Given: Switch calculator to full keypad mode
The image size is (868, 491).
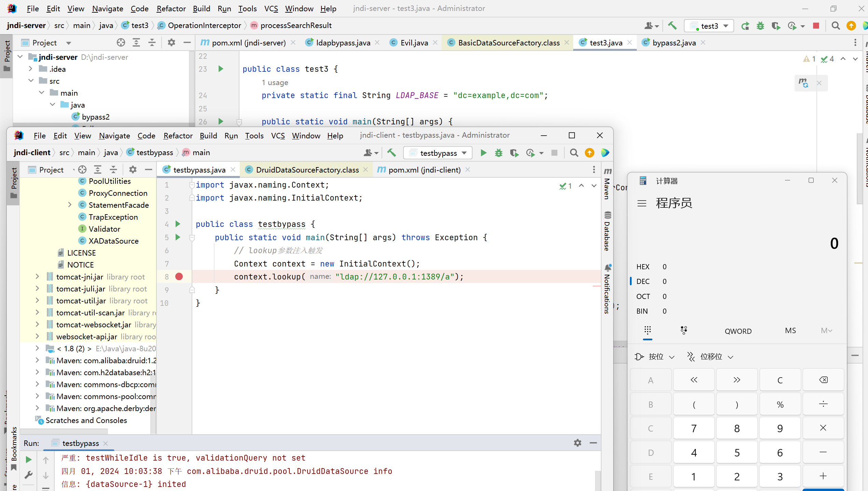Looking at the screenshot, I should point(648,330).
